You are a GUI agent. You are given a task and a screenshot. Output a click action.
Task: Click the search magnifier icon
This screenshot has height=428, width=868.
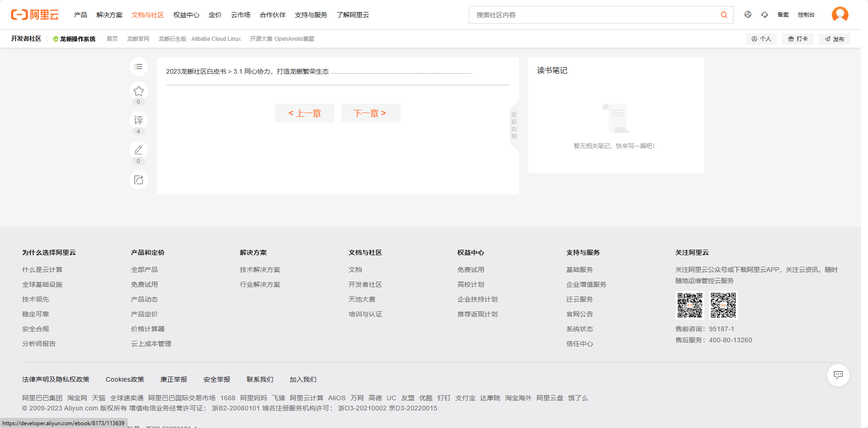tap(724, 15)
